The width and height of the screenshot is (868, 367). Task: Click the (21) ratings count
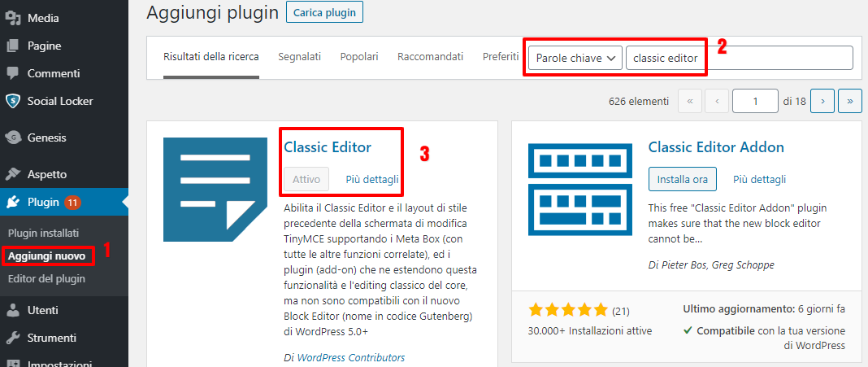[x=621, y=311]
